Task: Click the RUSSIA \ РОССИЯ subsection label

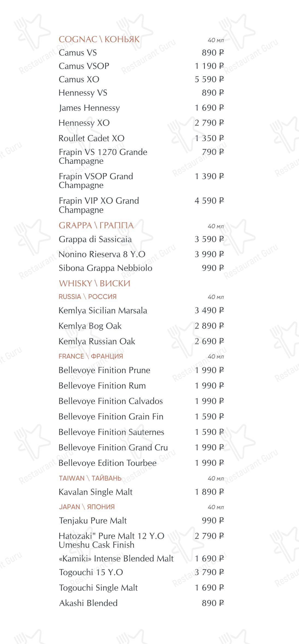Action: pos(88,297)
